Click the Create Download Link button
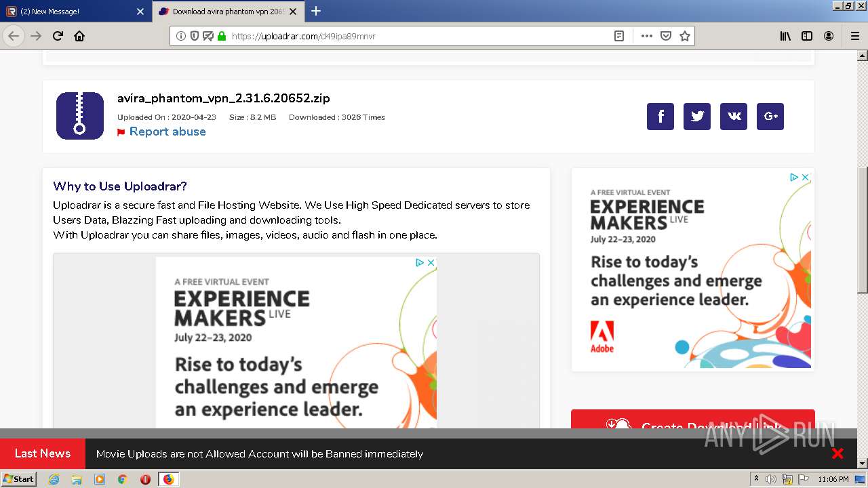The width and height of the screenshot is (868, 488). click(692, 419)
